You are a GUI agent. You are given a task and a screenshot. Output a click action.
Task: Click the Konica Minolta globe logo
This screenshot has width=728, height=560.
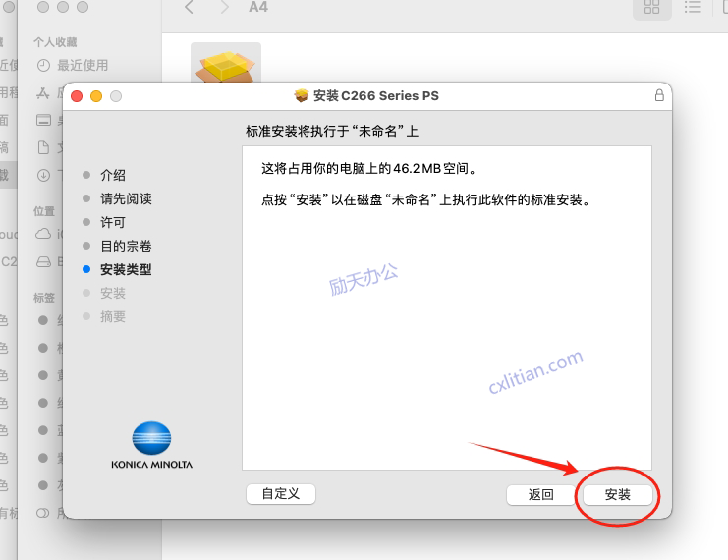point(151,438)
